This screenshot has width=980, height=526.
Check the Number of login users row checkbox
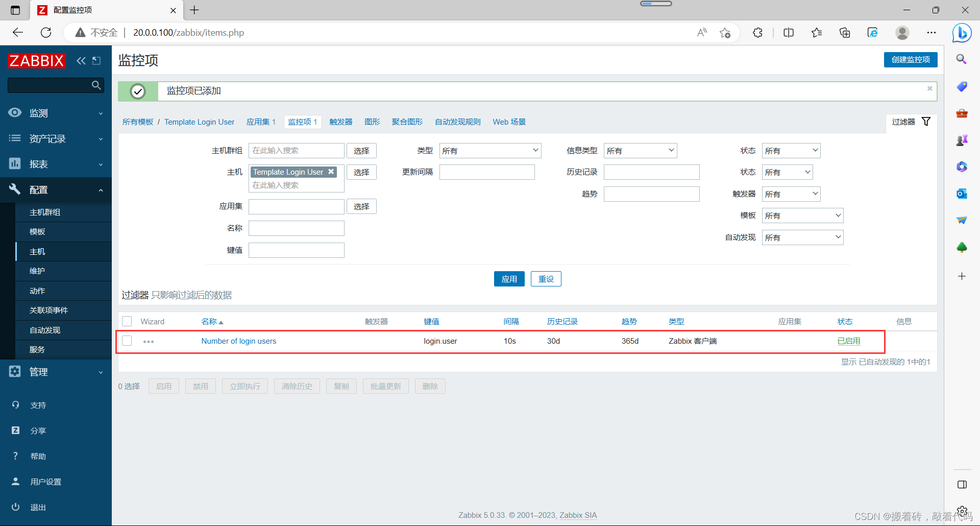coord(127,341)
